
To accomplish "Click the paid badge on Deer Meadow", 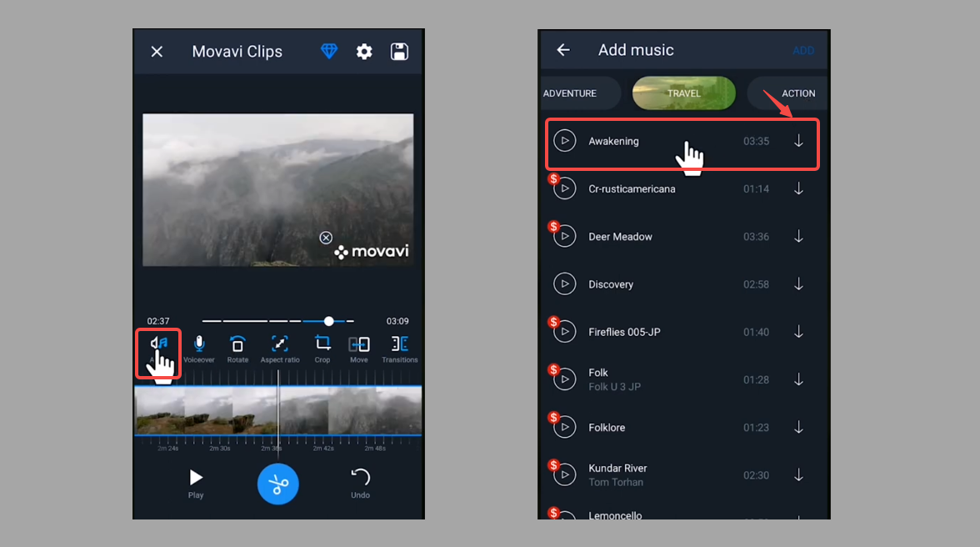I will [553, 226].
